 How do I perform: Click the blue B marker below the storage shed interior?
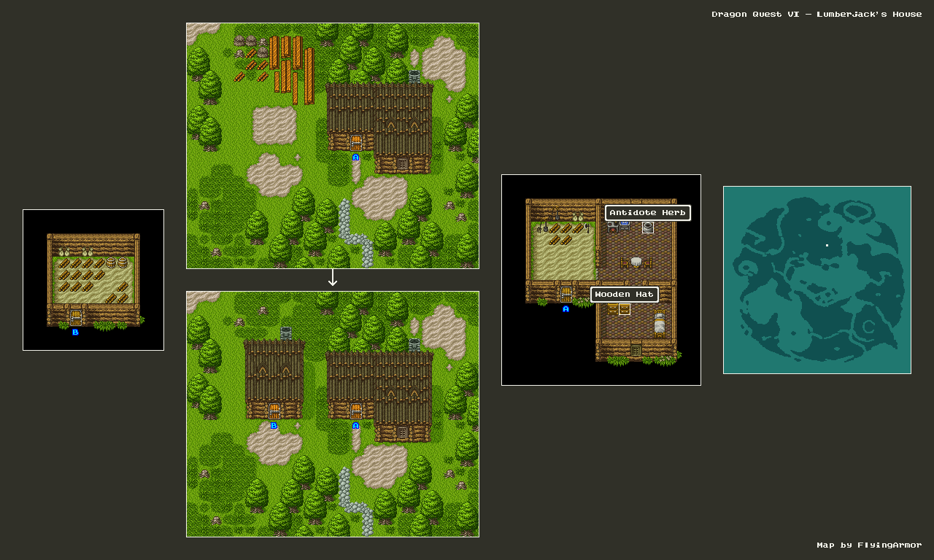click(75, 332)
